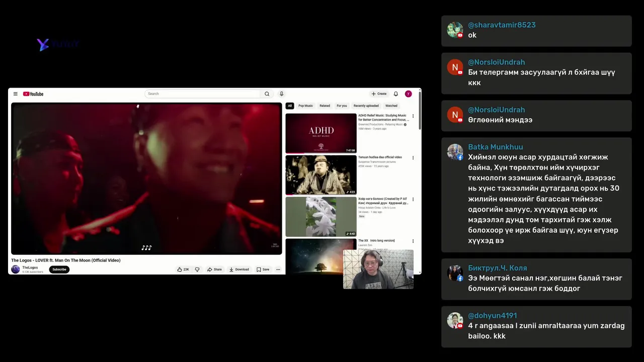Viewport: 644px width, 362px height.
Task: Start voice search with microphone icon
Action: pyautogui.click(x=282, y=94)
